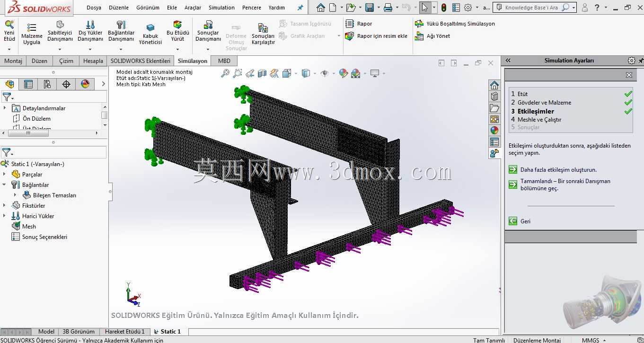Click the Home icon in top toolbar
Screen dimensions: 644x343
tap(321, 8)
